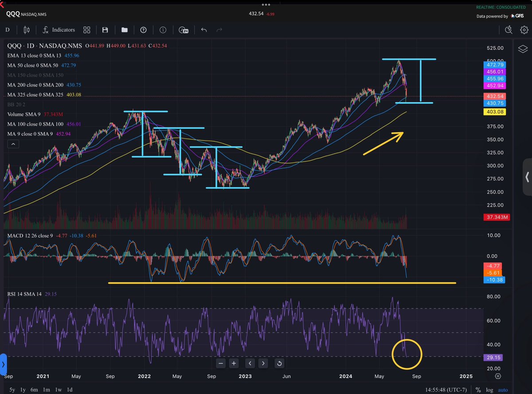
Task: Open the candlestick chart style selector
Action: pos(26,30)
